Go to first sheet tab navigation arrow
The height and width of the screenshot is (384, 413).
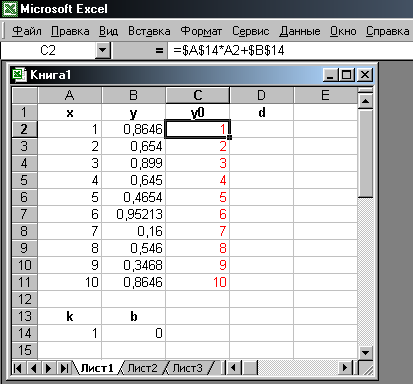click(x=18, y=368)
